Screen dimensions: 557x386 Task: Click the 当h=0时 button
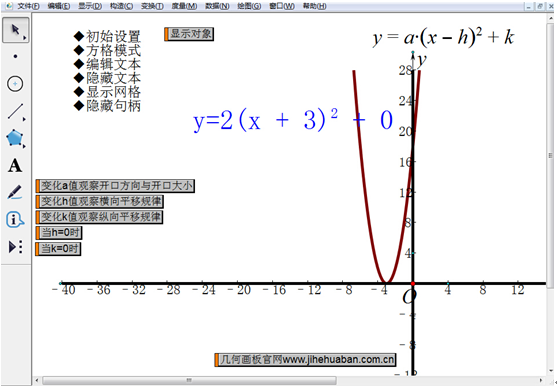coord(59,233)
